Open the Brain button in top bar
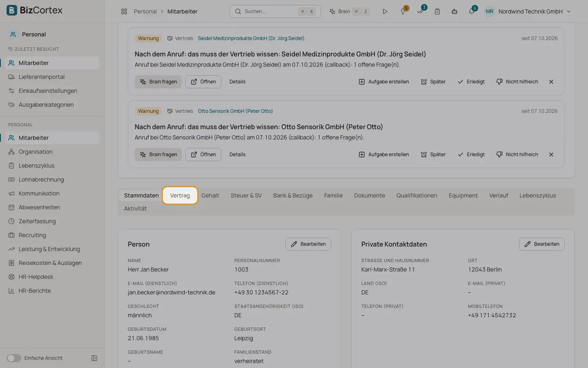 click(350, 11)
